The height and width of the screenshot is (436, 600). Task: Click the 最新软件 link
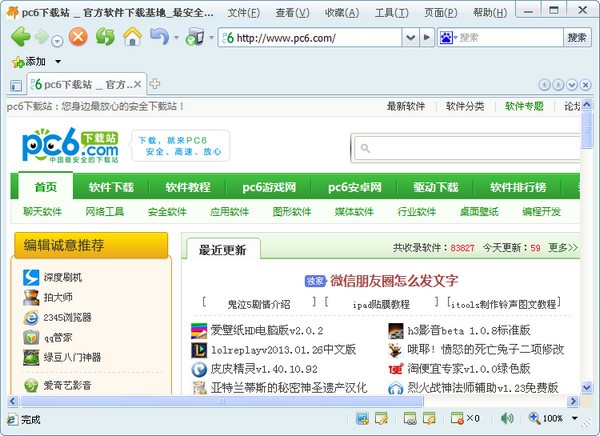pos(406,106)
